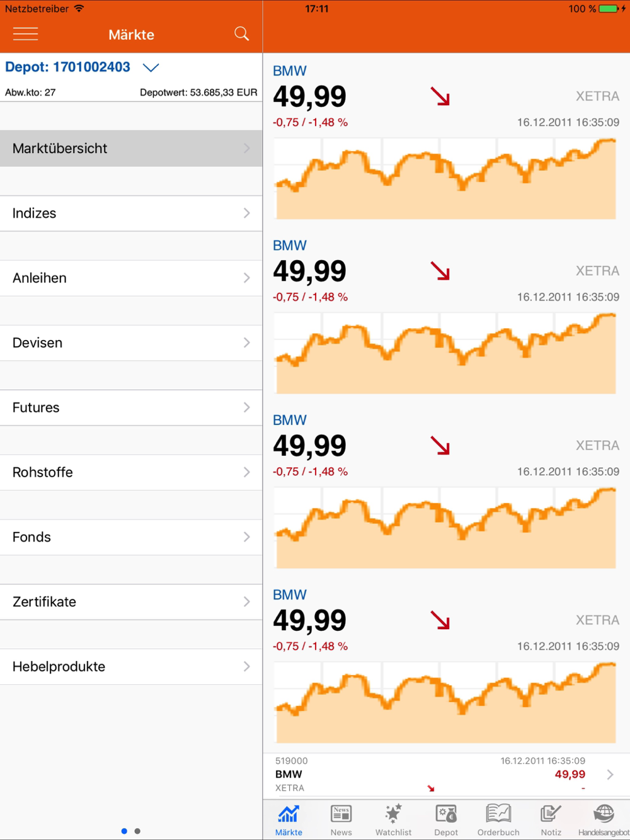Tap the depot number 1701002403 link

(91, 67)
